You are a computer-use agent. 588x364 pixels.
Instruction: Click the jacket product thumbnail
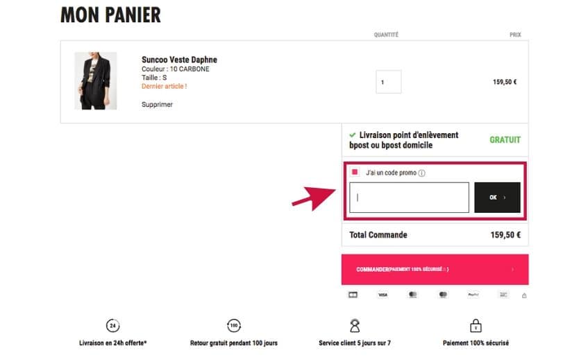pos(95,80)
